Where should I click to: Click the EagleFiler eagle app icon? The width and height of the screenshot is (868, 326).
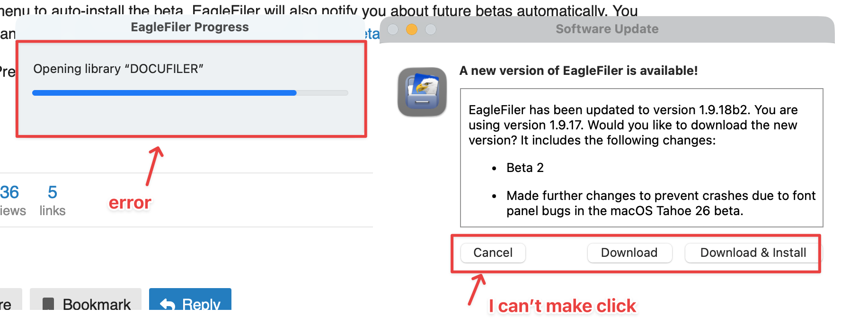[422, 92]
